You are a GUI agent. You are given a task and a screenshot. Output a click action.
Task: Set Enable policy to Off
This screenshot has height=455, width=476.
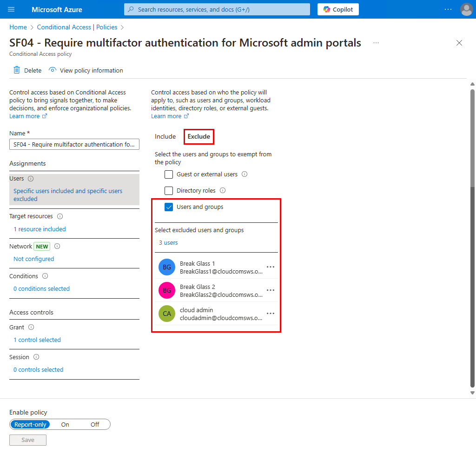point(95,424)
